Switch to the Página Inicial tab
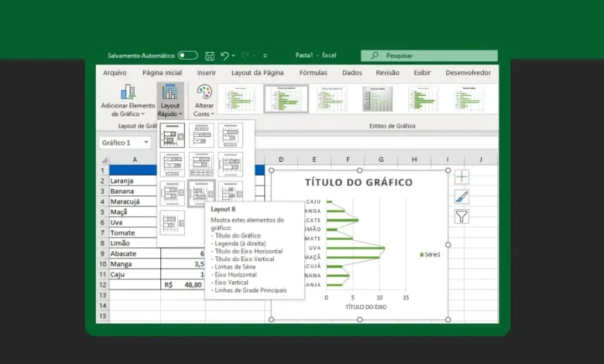This screenshot has width=604, height=364. (x=162, y=73)
